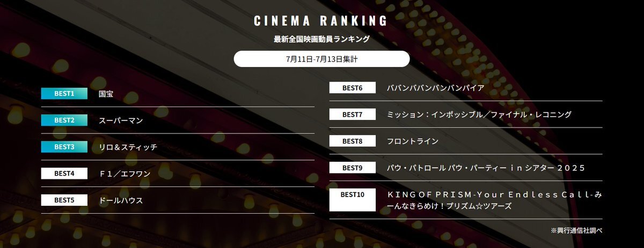Open the F1／エフワン movie entry
Image resolution: width=644 pixels, height=248 pixels.
[125, 174]
